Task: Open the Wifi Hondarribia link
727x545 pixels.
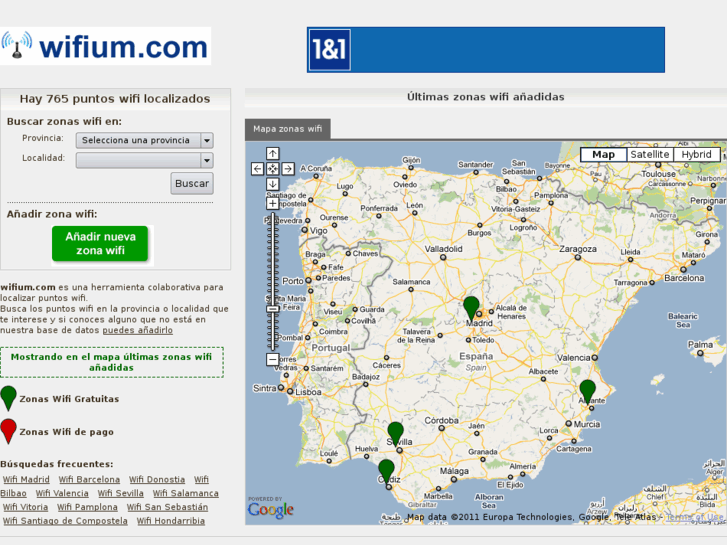Action: (x=171, y=521)
